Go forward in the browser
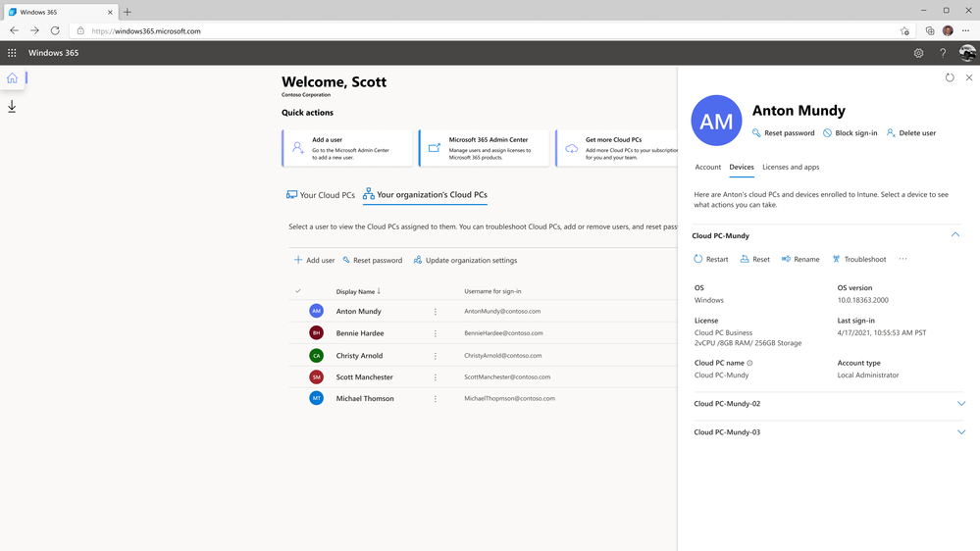Image resolution: width=980 pixels, height=551 pixels. [34, 30]
